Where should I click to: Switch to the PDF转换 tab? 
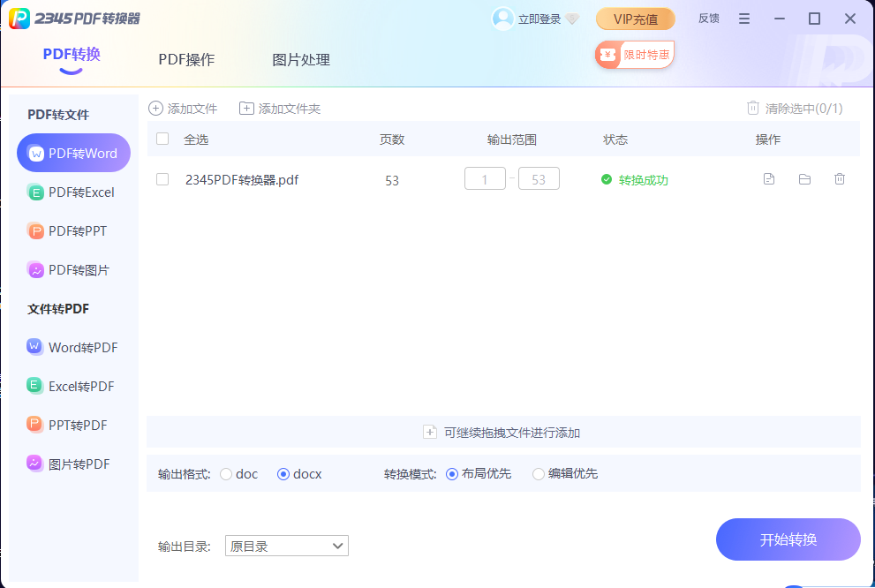tap(72, 54)
